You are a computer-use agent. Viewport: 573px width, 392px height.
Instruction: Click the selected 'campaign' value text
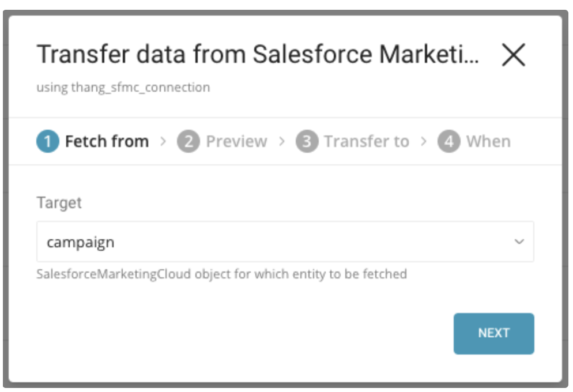pyautogui.click(x=81, y=242)
